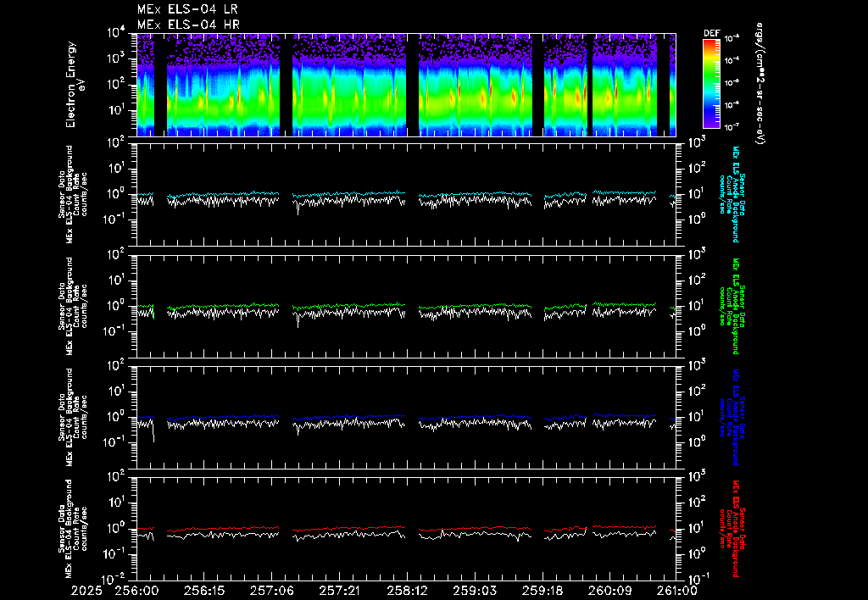Click the "258:12" time axis label
This screenshot has height=600, width=868.
click(x=407, y=591)
